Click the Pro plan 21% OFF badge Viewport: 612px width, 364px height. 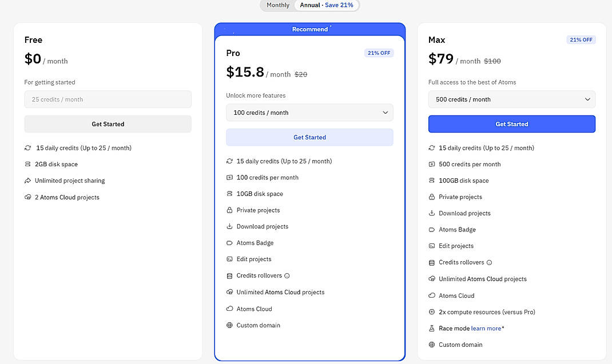pos(379,53)
